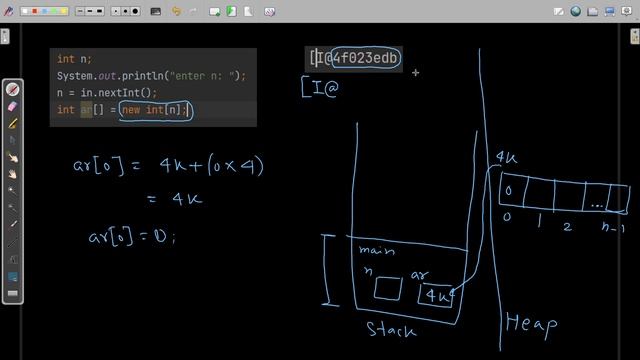Select the laser pointer tool

coord(13,224)
